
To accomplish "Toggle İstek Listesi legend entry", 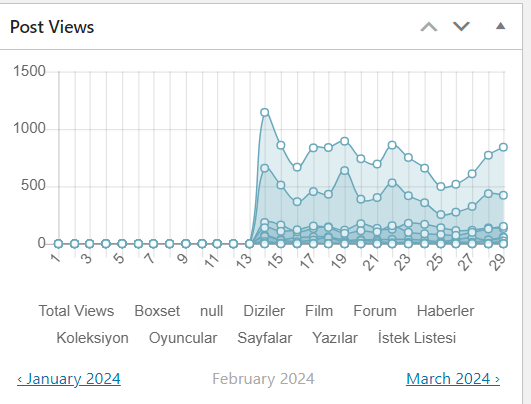I will click(417, 338).
